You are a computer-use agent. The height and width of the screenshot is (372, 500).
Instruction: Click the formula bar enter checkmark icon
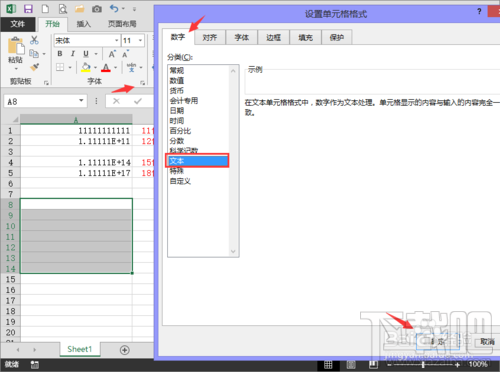click(138, 101)
